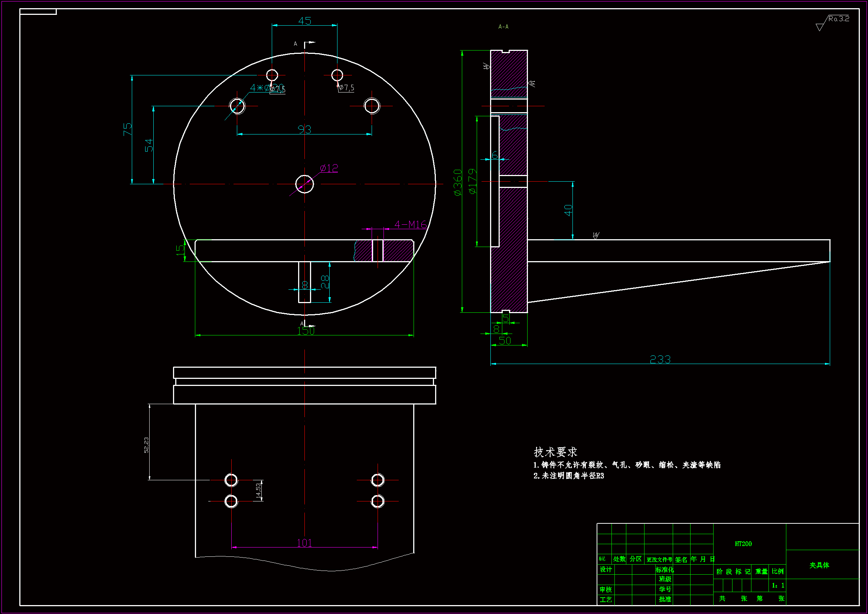This screenshot has height=614, width=868.
Task: Select the 夹具体 part name in title block
Action: pos(819,565)
